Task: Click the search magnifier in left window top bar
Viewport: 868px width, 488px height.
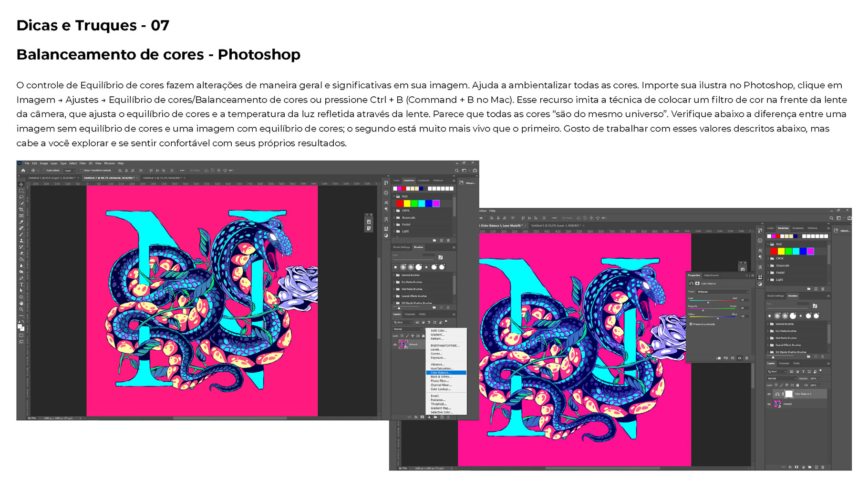Action: pyautogui.click(x=456, y=170)
